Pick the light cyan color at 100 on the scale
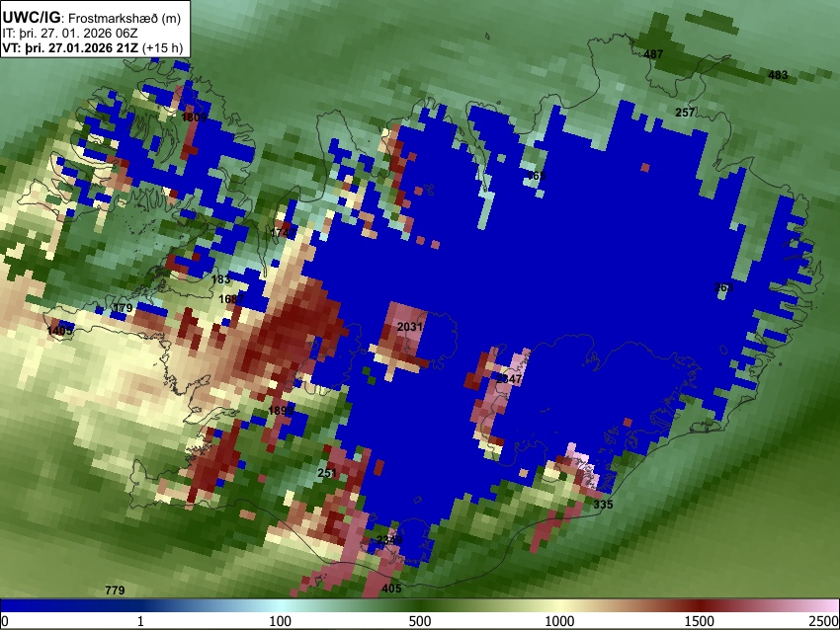Image resolution: width=840 pixels, height=630 pixels. tap(281, 605)
